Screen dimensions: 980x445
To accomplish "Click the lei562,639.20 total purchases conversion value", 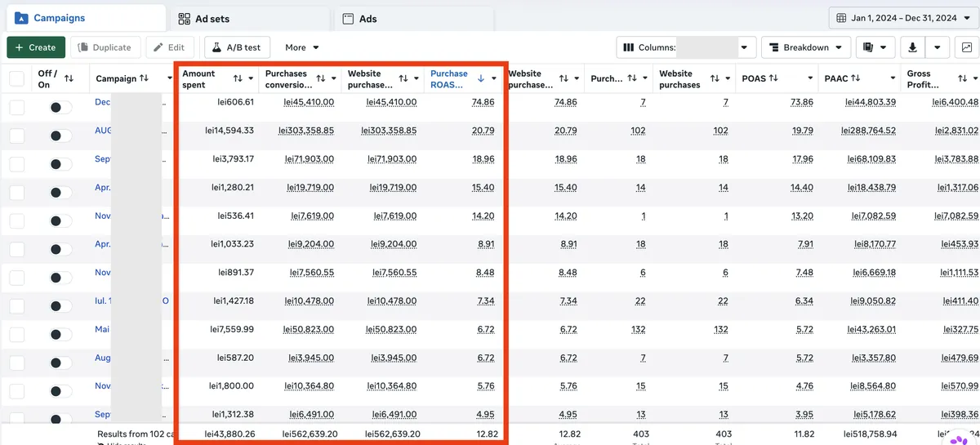I will pyautogui.click(x=305, y=434).
